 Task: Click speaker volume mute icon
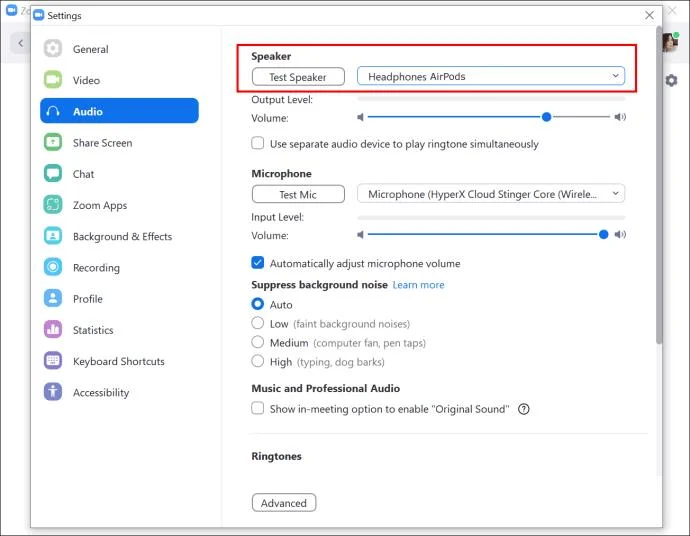pos(360,117)
